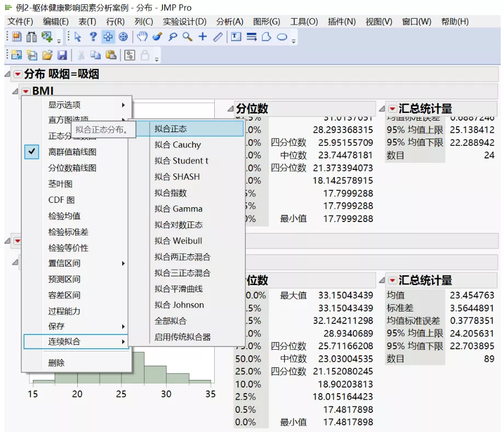Expand the 置信区间 submenu

tap(76, 264)
